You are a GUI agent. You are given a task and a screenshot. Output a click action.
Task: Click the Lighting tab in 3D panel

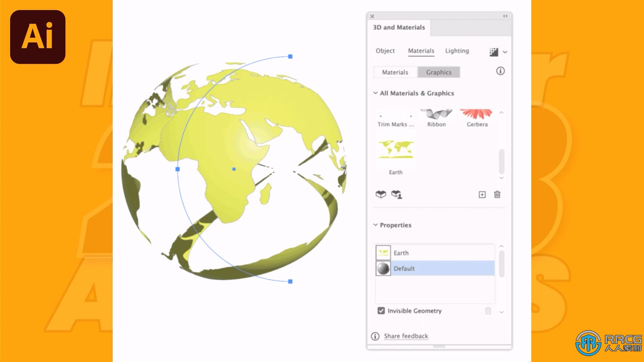pos(457,50)
